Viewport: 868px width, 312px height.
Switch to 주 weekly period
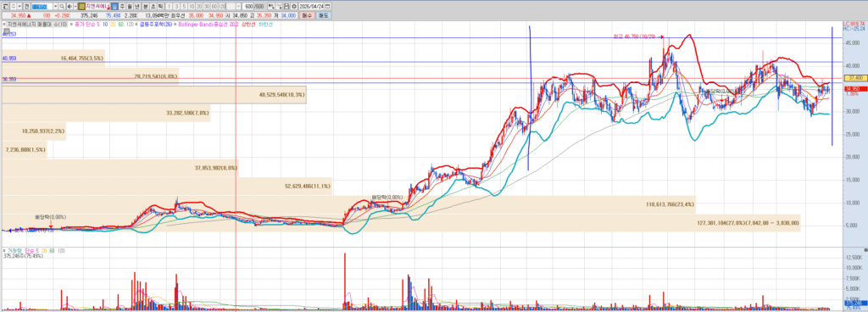click(x=122, y=6)
